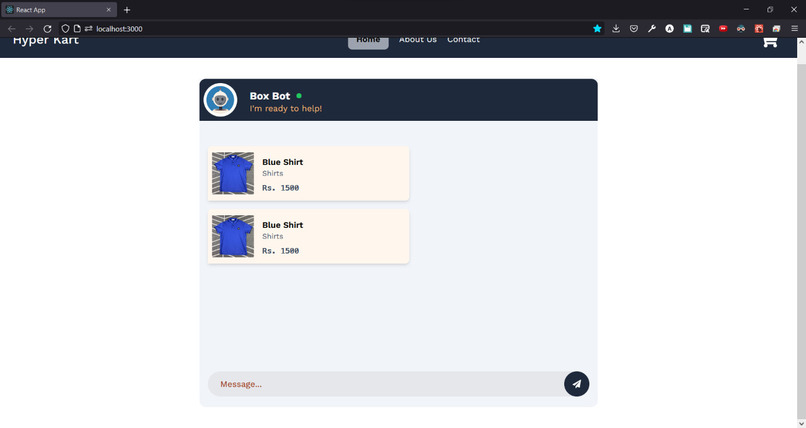The height and width of the screenshot is (428, 806).
Task: Open a new browser tab
Action: (x=127, y=10)
